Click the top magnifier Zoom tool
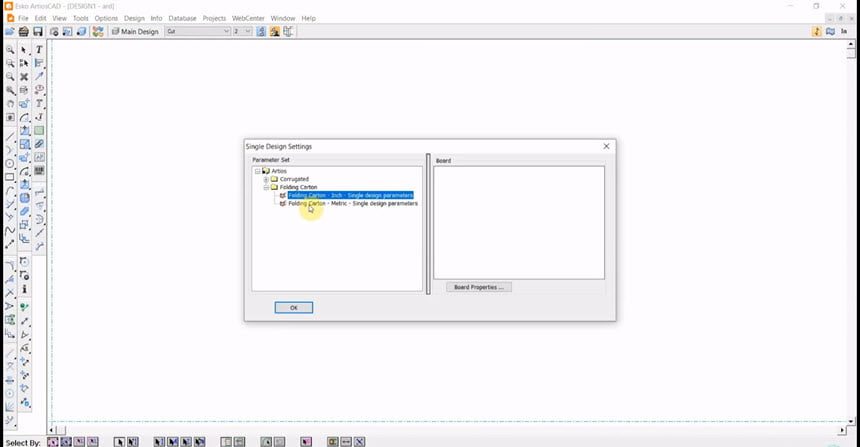Screen dimensions: 860x447 (10, 49)
